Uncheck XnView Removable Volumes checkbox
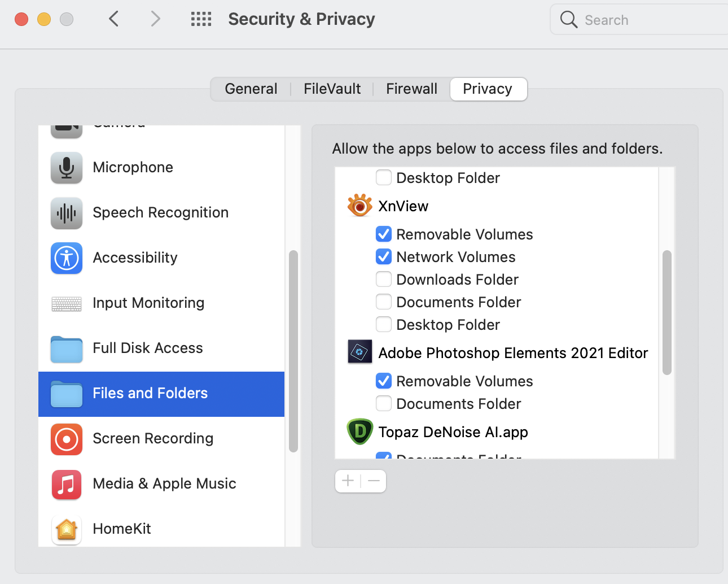728x584 pixels. [384, 234]
